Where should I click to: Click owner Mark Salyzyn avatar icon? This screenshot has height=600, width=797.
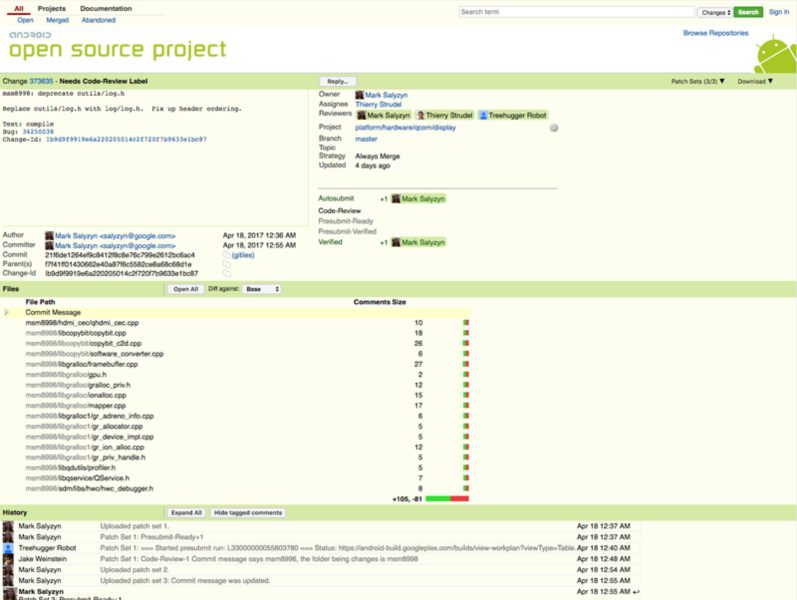[x=359, y=95]
